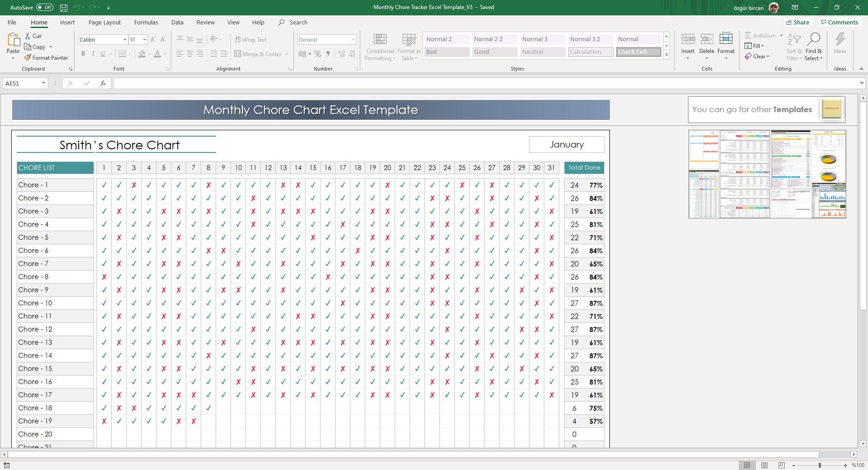Pick a font color from the swatch
868x470 pixels.
tap(158, 54)
